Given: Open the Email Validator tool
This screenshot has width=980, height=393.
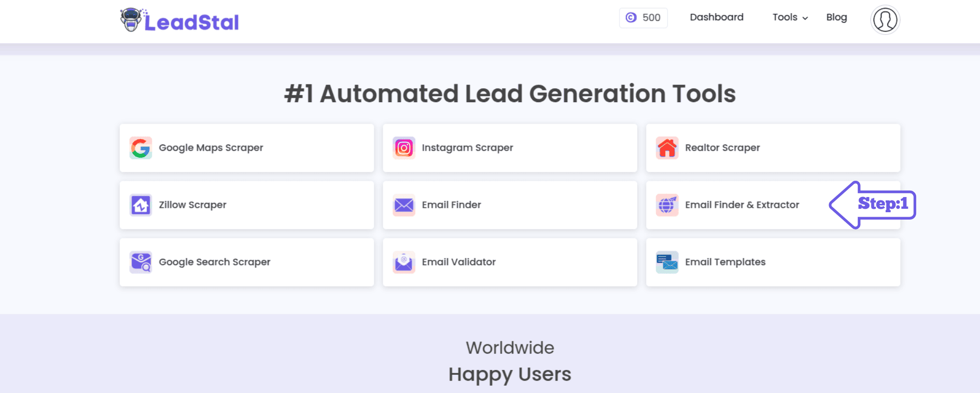Looking at the screenshot, I should [510, 262].
